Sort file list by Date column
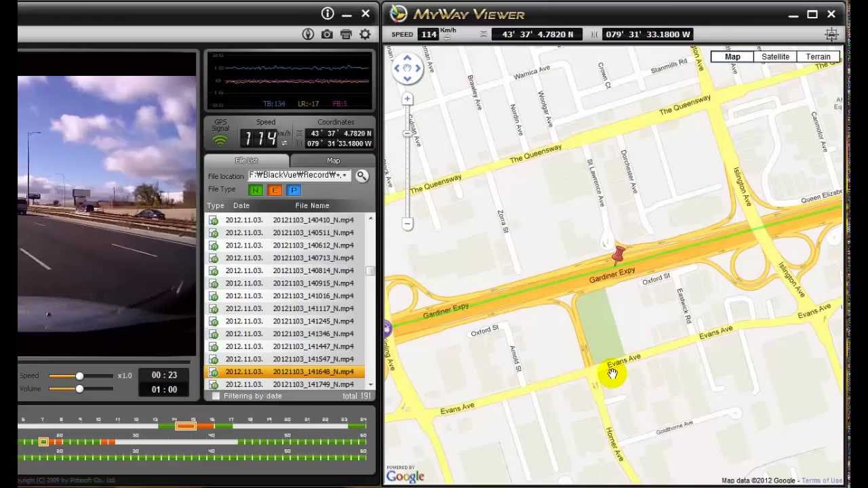 [241, 205]
